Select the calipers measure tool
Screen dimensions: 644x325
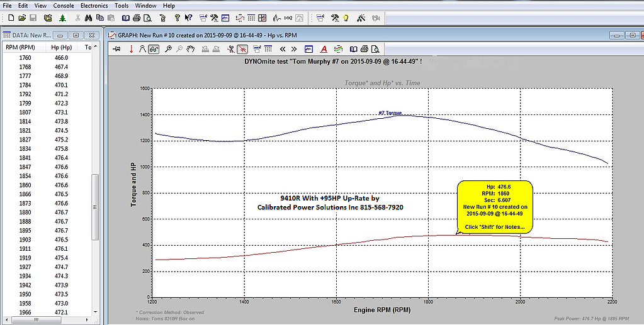coord(142,49)
